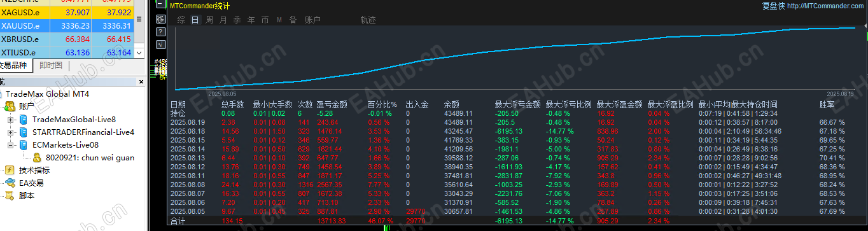
Task: Click the TradeMaxGlobal-Live8 server icon
Action: pyautogui.click(x=24, y=120)
